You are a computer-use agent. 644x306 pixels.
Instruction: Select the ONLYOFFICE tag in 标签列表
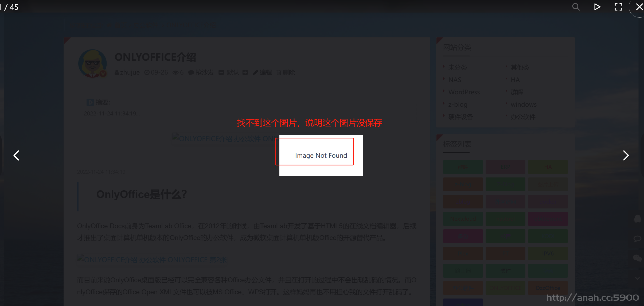pyautogui.click(x=505, y=288)
